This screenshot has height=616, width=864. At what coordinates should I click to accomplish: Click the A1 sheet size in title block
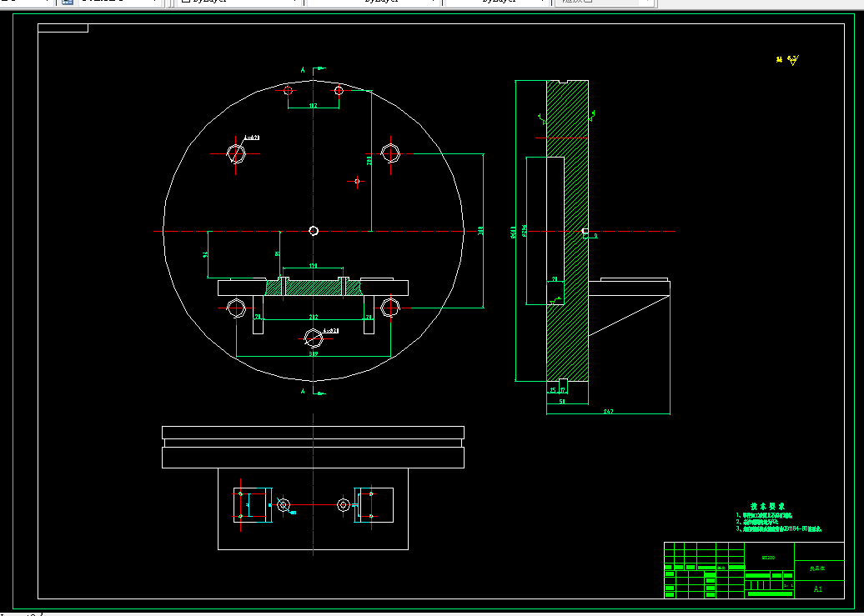818,589
